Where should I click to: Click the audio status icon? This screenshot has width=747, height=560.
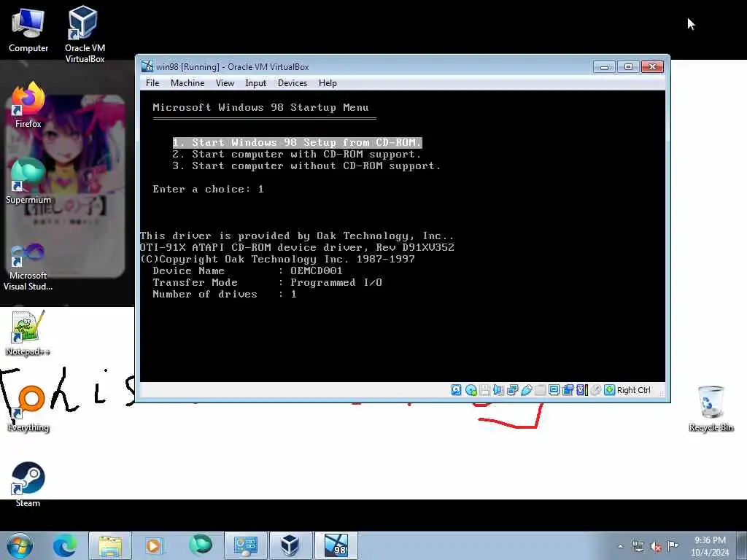498,390
